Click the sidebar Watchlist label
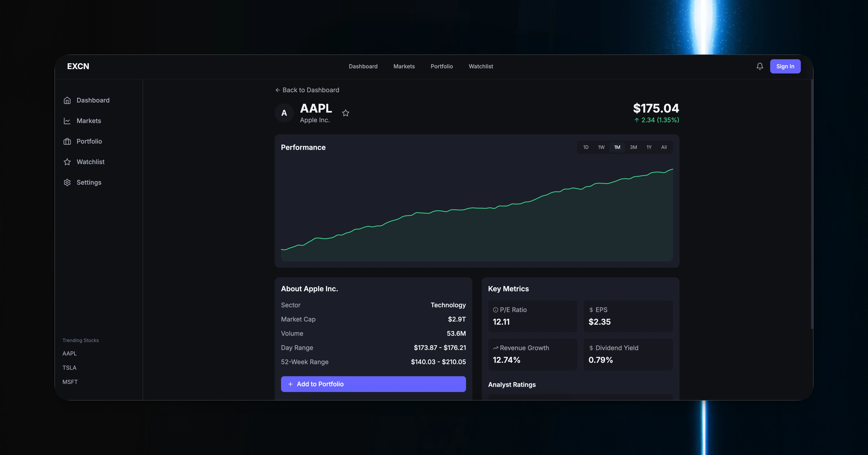 pos(91,162)
